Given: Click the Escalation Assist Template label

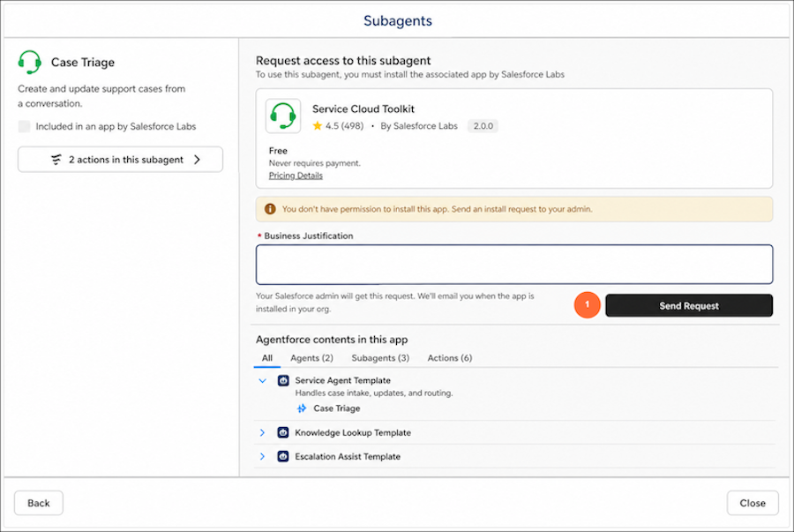Looking at the screenshot, I should tap(348, 456).
